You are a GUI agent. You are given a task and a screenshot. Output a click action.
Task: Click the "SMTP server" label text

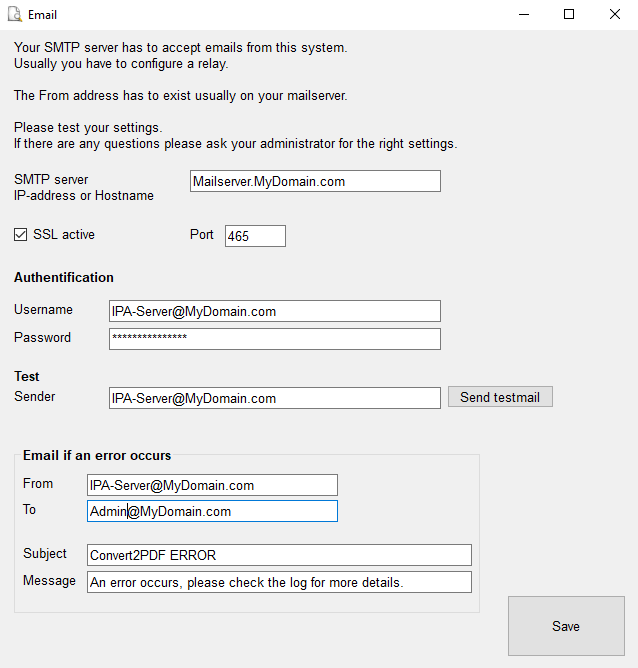[51, 180]
